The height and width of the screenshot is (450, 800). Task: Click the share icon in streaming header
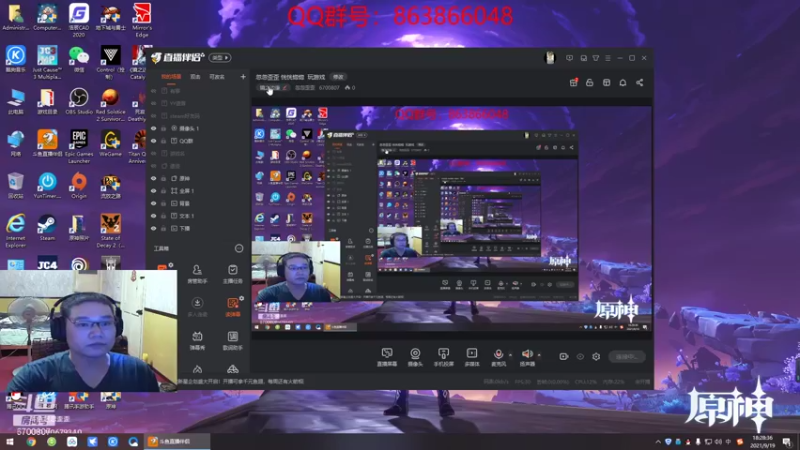click(x=639, y=83)
